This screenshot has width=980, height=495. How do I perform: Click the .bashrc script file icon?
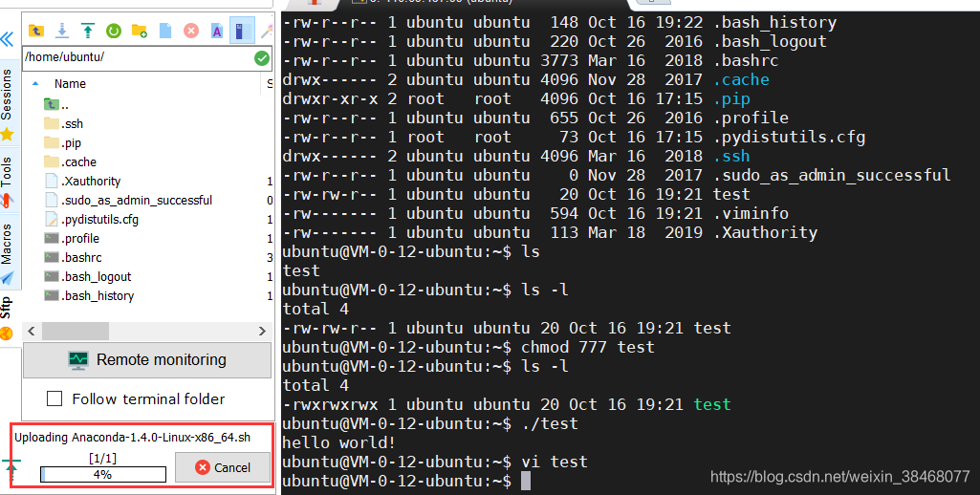click(x=52, y=257)
